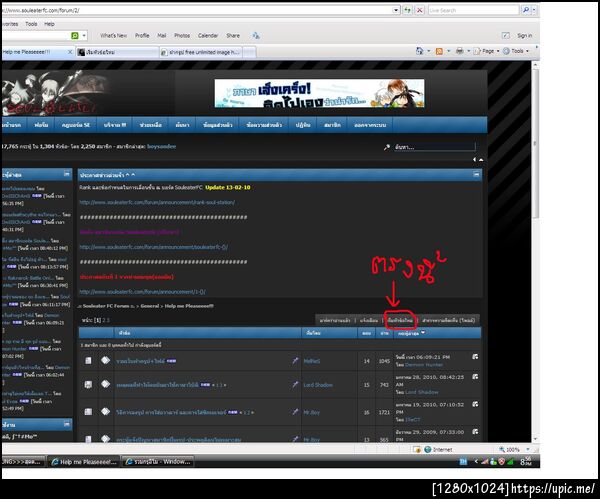The width and height of the screenshot is (600, 499).
Task: Open the status bar zoom level dropdown
Action: pos(528,449)
